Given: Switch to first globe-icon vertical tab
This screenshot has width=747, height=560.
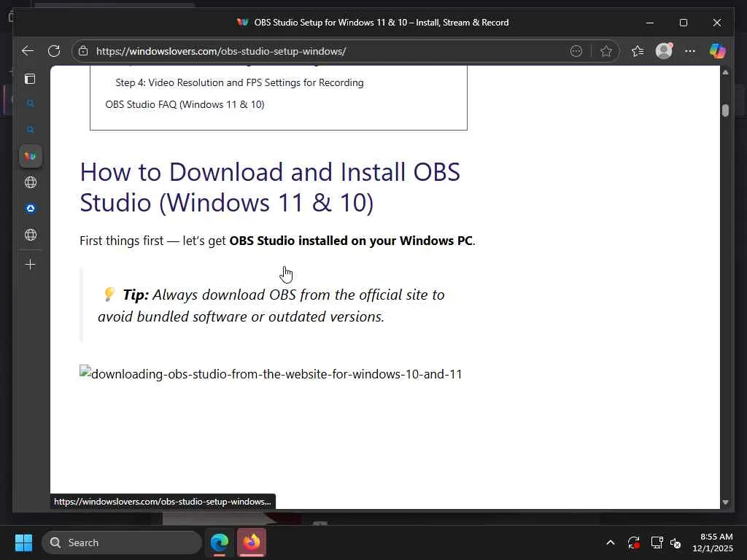Looking at the screenshot, I should (x=31, y=182).
